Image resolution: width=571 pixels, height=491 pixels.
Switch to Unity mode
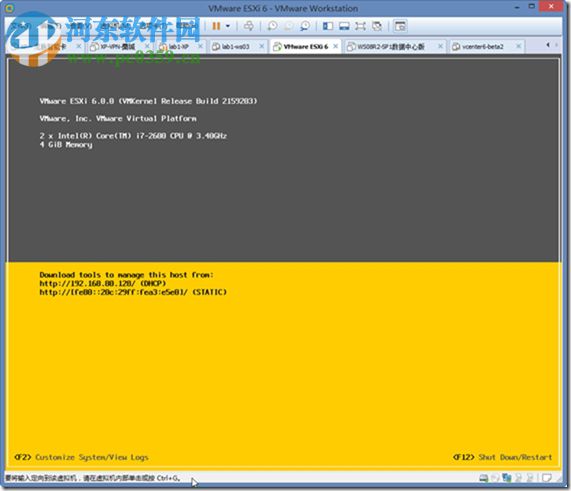(x=377, y=26)
